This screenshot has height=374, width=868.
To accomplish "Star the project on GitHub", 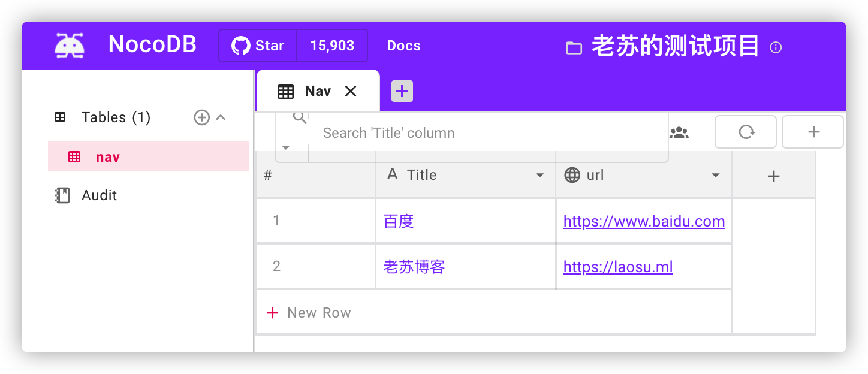I will pos(258,46).
